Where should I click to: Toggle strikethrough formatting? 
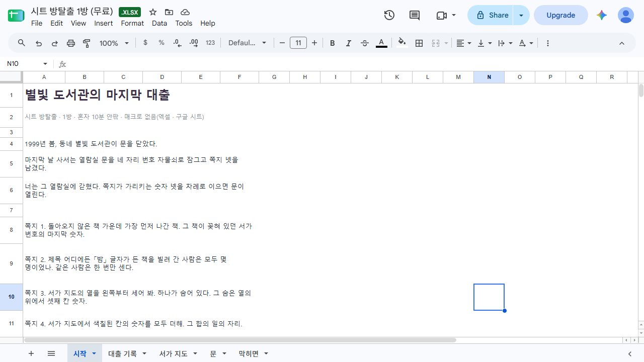[365, 43]
